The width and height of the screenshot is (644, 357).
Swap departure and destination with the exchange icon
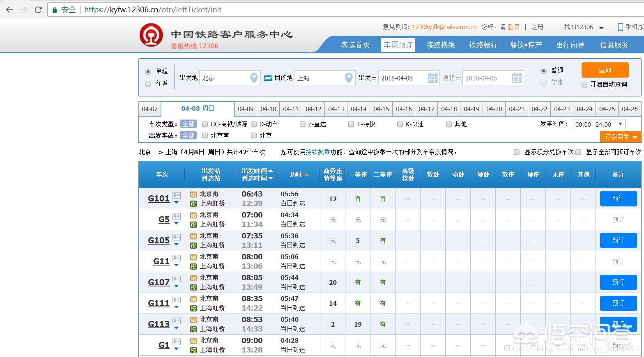coord(268,78)
